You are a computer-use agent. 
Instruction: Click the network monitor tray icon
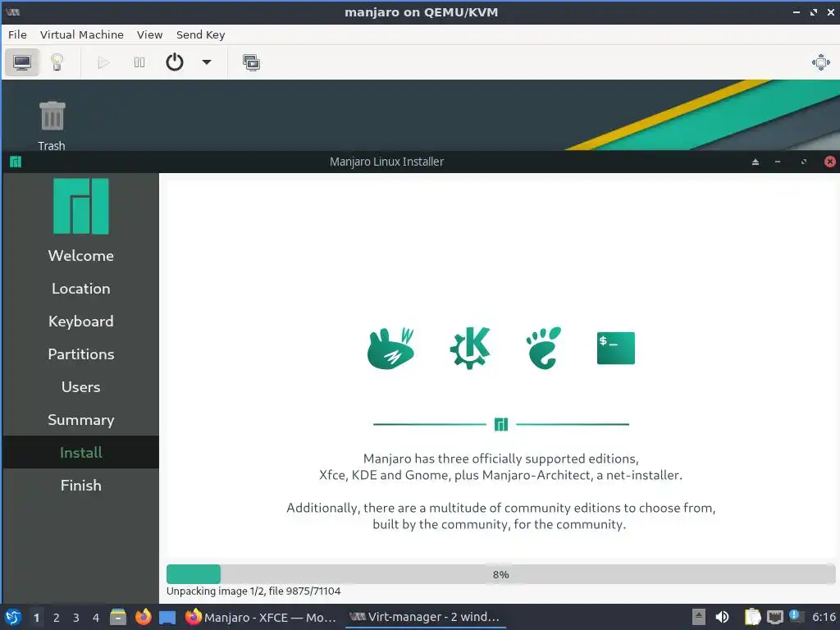[x=774, y=617]
